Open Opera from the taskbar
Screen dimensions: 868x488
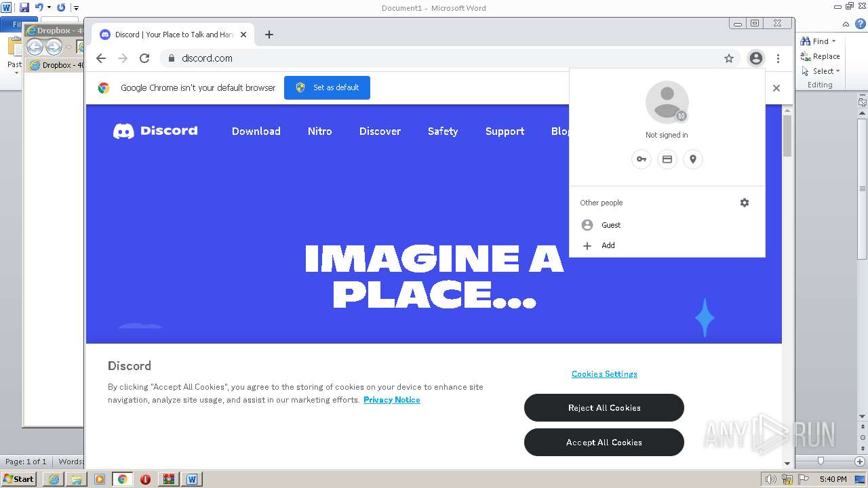[145, 479]
